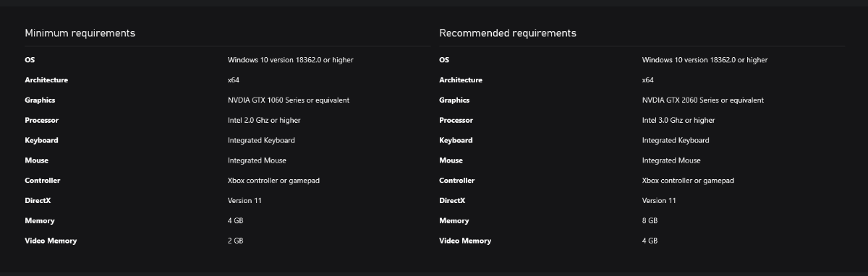Click the minimum Architecture label
The width and height of the screenshot is (868, 276).
(46, 80)
